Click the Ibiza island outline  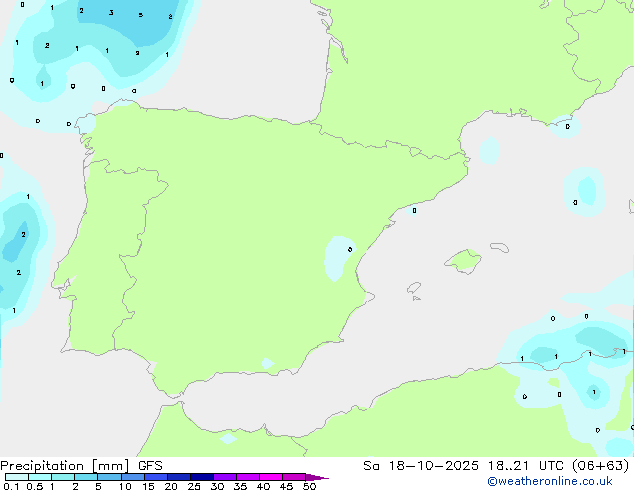[x=414, y=288]
